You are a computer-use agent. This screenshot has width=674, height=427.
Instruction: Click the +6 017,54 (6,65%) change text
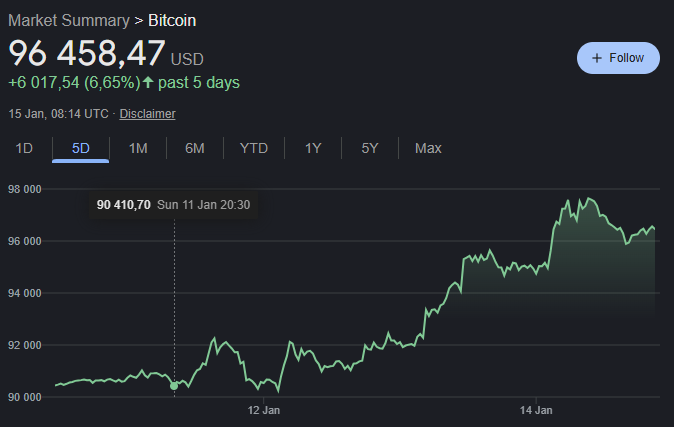point(74,83)
